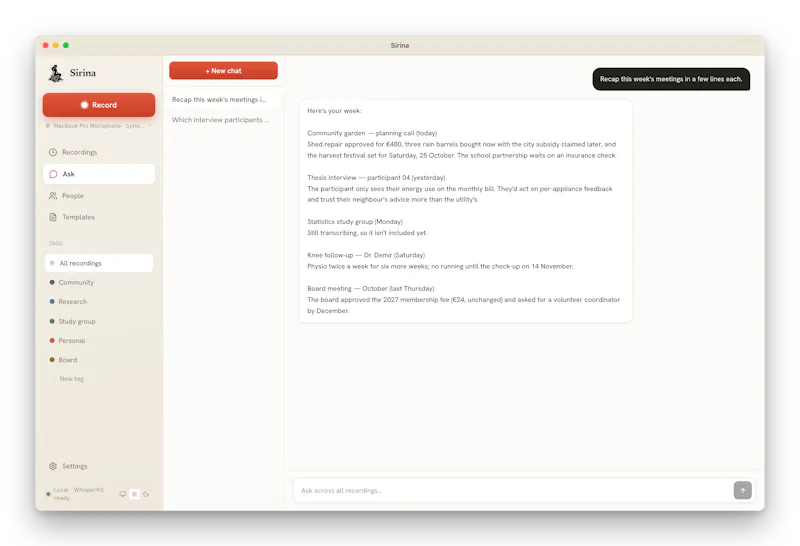800x546 pixels.
Task: Select the All recordings tag filter
Action: click(x=99, y=263)
